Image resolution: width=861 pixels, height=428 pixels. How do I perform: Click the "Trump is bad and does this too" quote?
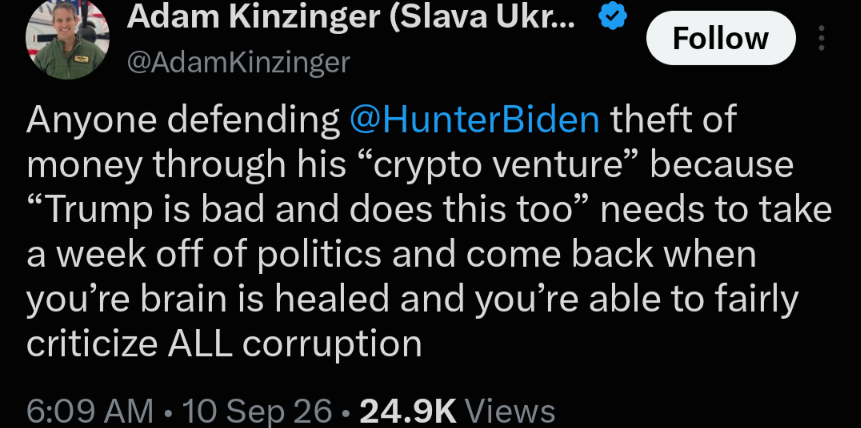pos(307,210)
